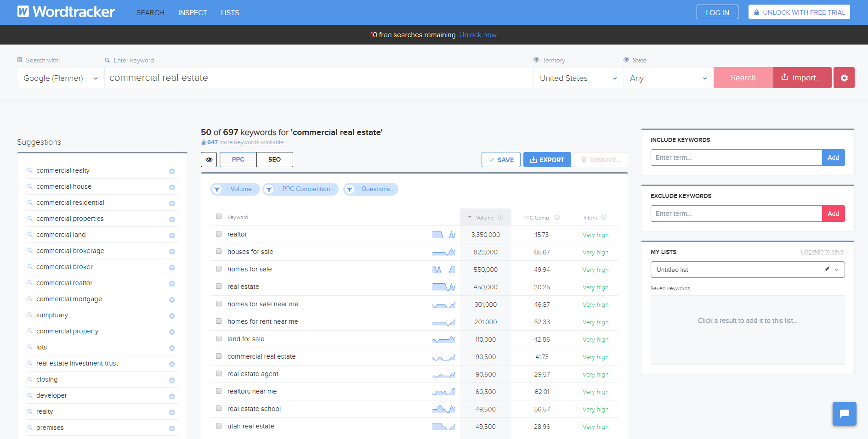Add 'commercial realty' suggestion with plus icon

(x=172, y=171)
